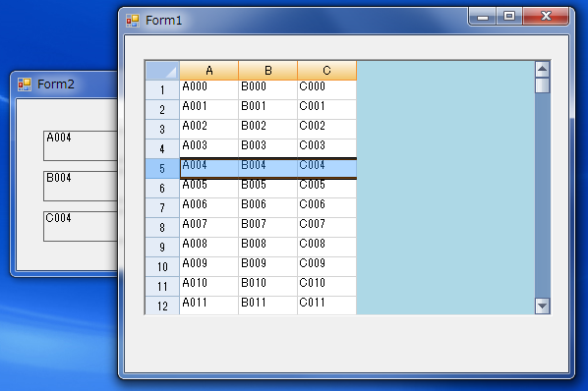
Task: Click cell B006
Action: (x=267, y=208)
